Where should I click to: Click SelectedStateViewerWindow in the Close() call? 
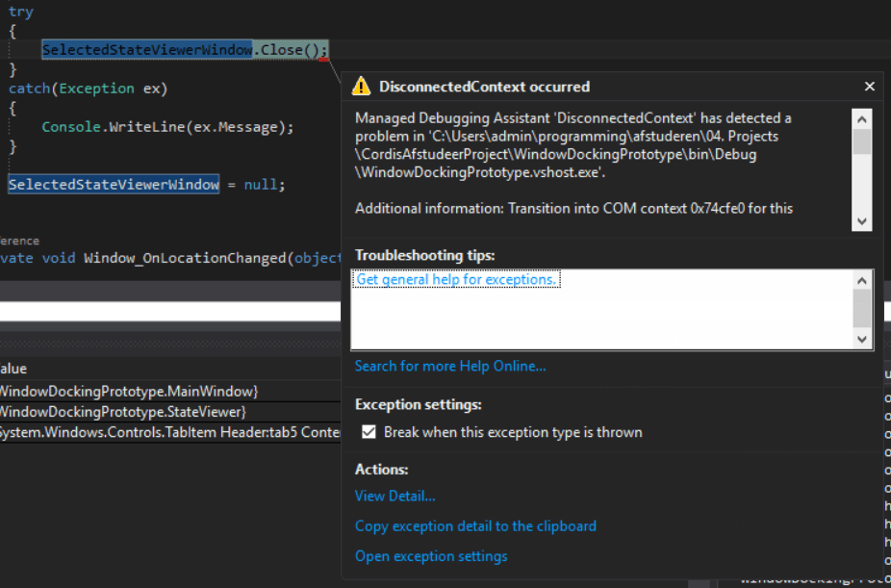pos(147,50)
